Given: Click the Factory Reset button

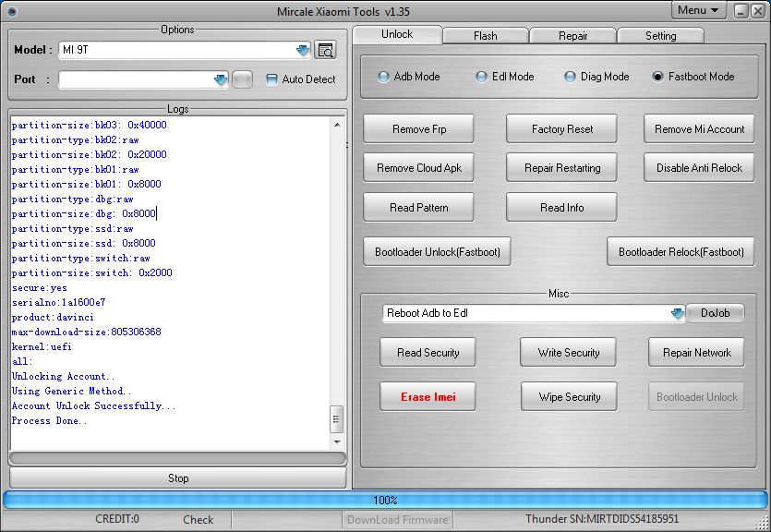Looking at the screenshot, I should (562, 128).
